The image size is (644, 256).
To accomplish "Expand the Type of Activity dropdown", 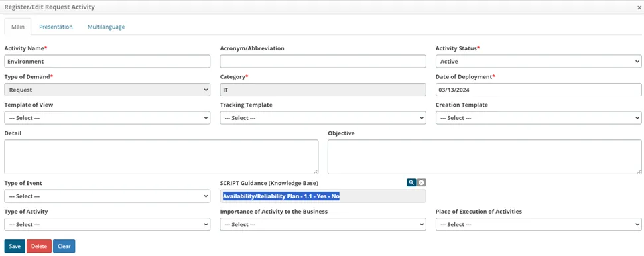I will pos(107,224).
